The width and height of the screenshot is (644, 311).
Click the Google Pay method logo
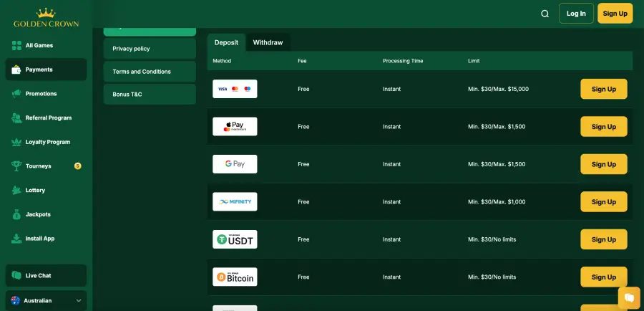[235, 164]
